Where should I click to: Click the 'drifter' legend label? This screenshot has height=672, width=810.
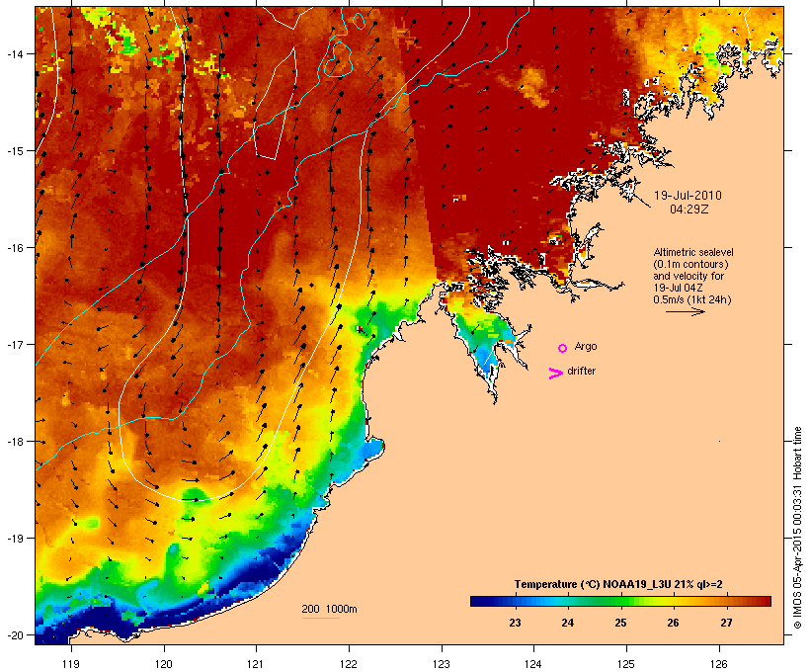[581, 371]
